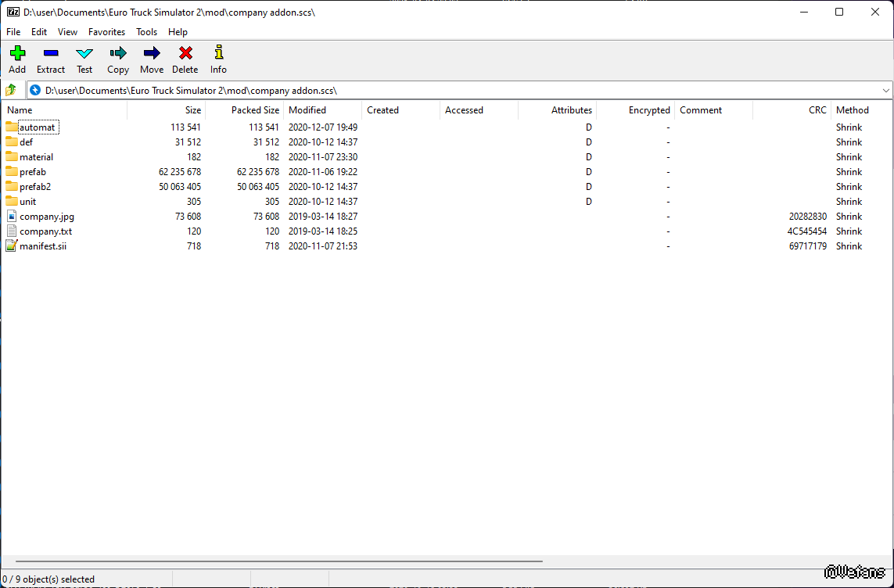Select the manifest.sii file
Viewport: 894px width, 588px height.
(x=43, y=246)
